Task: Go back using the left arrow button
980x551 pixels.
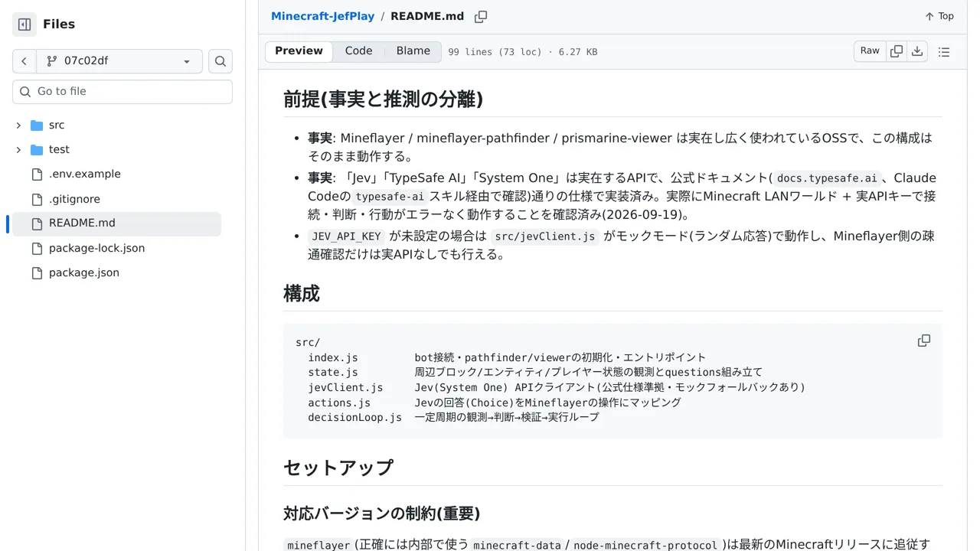Action: pos(24,61)
